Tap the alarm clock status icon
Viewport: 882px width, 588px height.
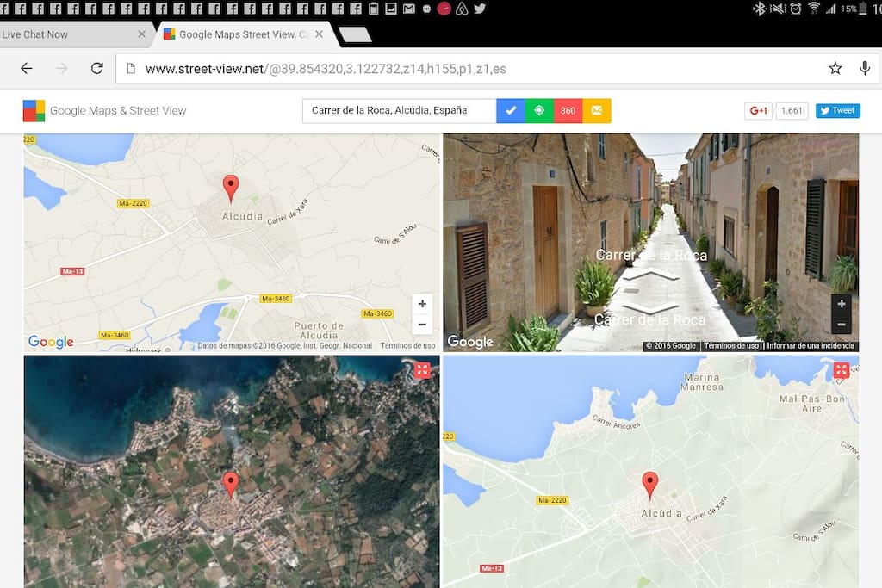pos(795,9)
